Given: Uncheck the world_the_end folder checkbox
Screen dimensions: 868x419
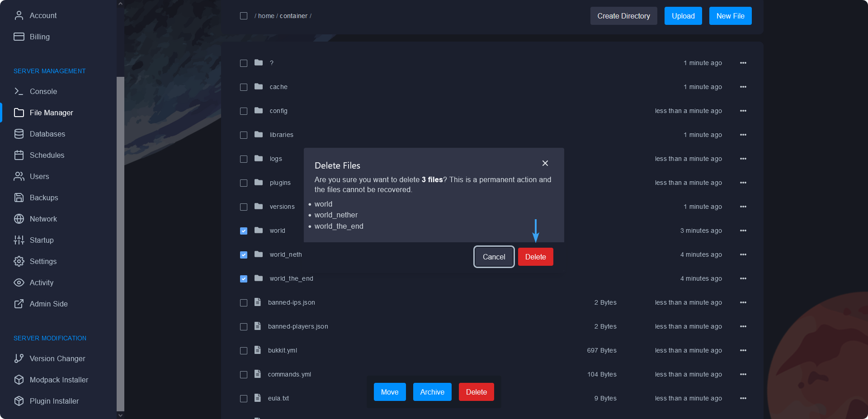Looking at the screenshot, I should [x=244, y=279].
